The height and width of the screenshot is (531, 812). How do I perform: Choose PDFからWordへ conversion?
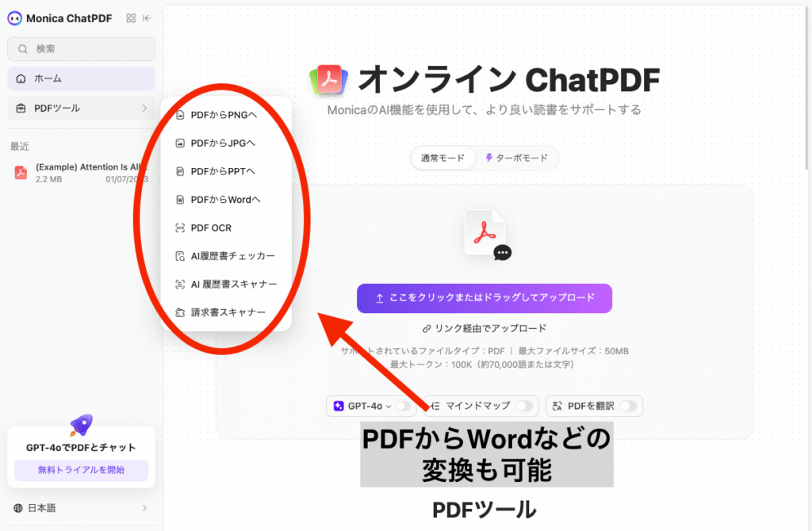(226, 200)
